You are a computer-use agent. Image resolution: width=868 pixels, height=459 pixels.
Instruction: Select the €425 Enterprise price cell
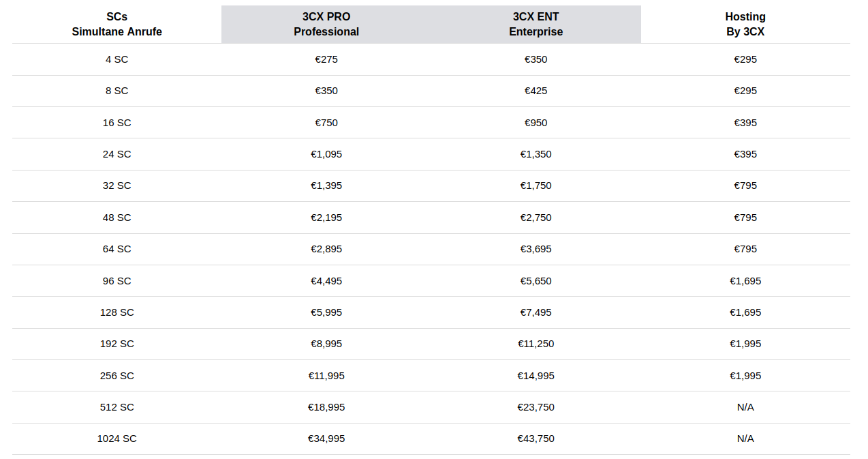coord(536,91)
